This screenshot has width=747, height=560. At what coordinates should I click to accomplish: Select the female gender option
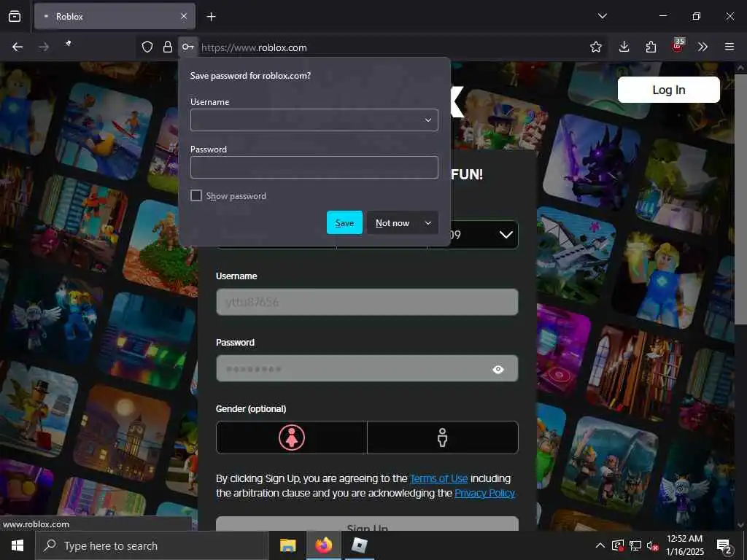pyautogui.click(x=292, y=437)
